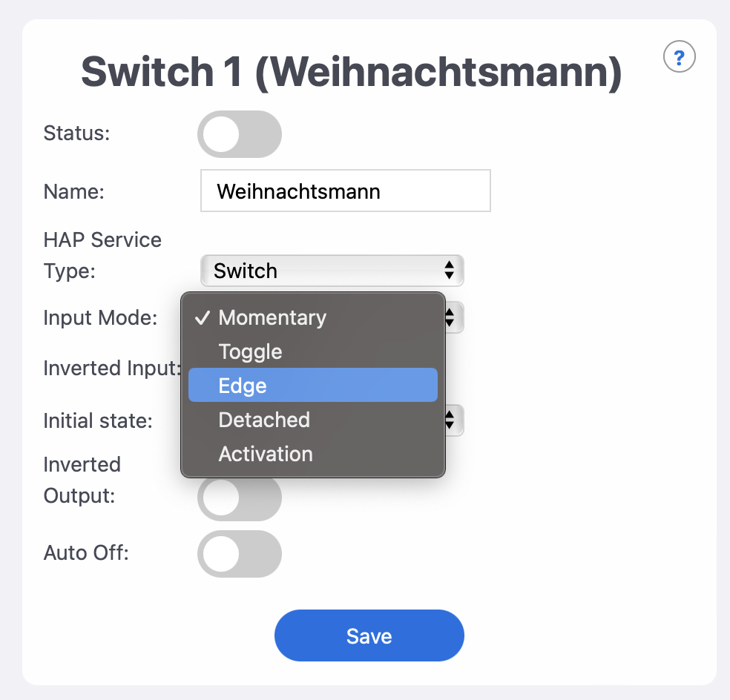
Task: Click the stepper arrows on Initial state dropdown
Action: click(x=448, y=420)
